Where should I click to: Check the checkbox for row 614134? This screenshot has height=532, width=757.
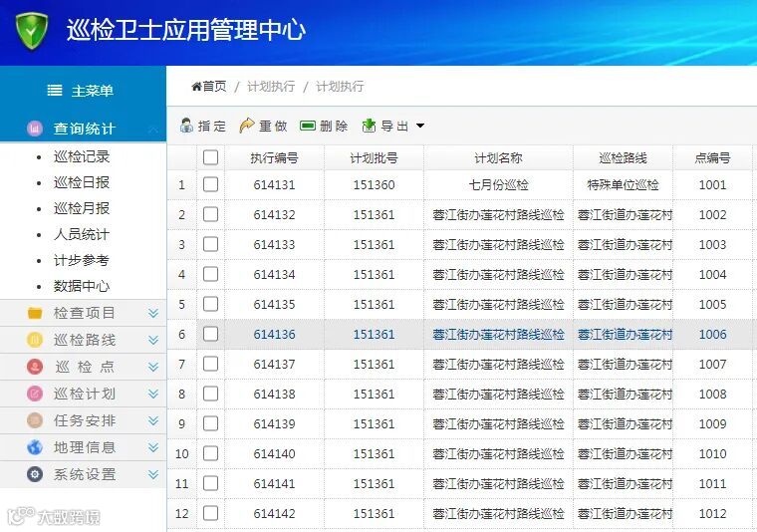pyautogui.click(x=210, y=274)
